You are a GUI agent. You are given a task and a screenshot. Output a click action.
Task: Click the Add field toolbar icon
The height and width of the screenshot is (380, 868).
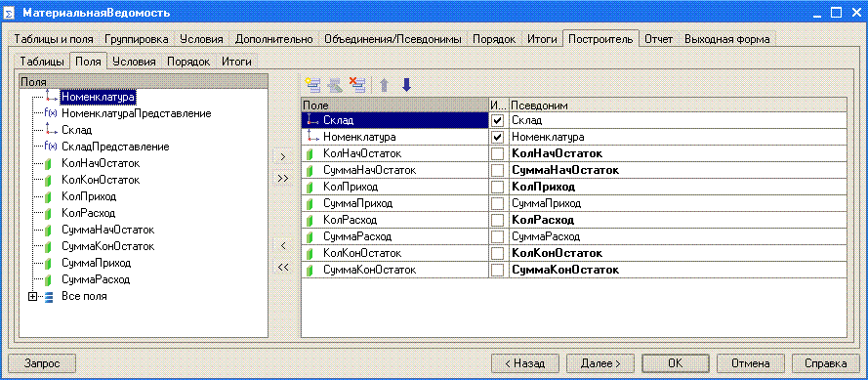click(x=312, y=85)
